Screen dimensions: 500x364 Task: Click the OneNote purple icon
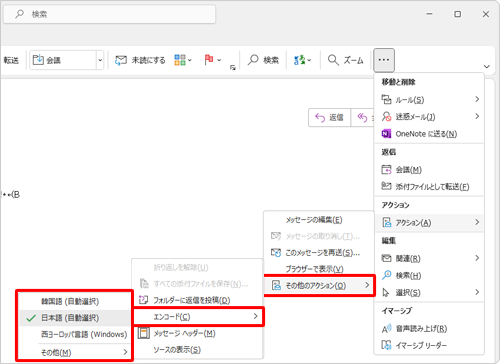point(386,134)
